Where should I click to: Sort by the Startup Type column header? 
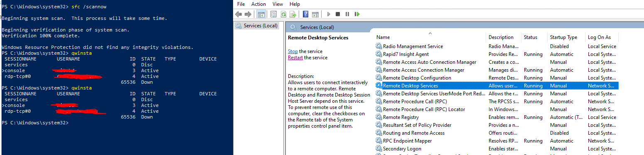[564, 37]
